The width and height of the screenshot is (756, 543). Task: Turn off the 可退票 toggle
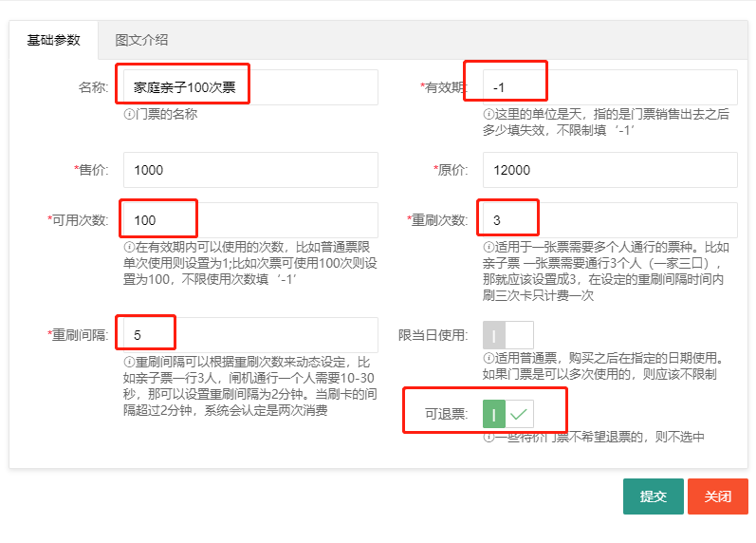click(508, 415)
